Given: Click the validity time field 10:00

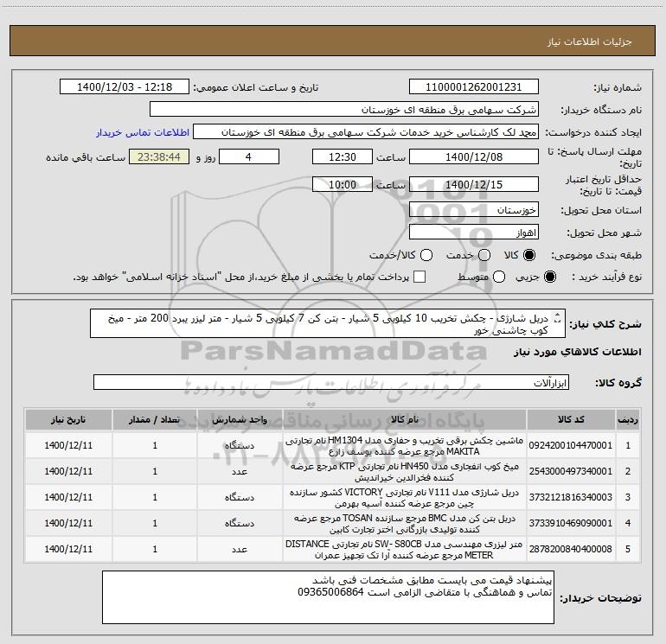Looking at the screenshot, I should 343,184.
